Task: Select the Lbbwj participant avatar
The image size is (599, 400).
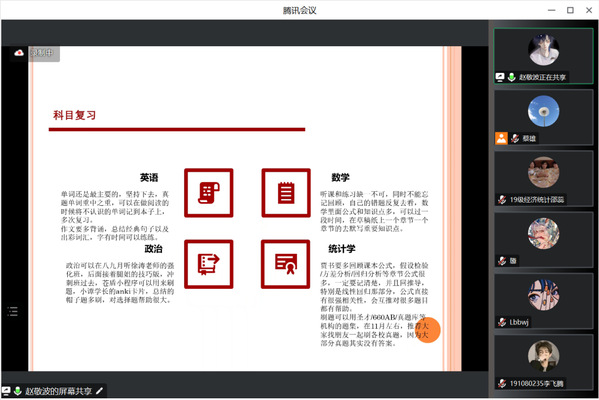Action: [x=543, y=295]
